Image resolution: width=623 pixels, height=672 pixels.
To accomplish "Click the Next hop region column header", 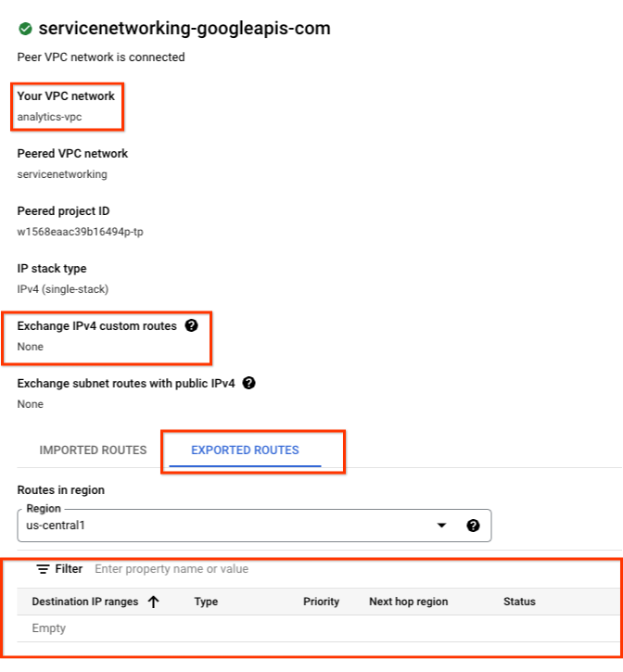I will tap(408, 602).
